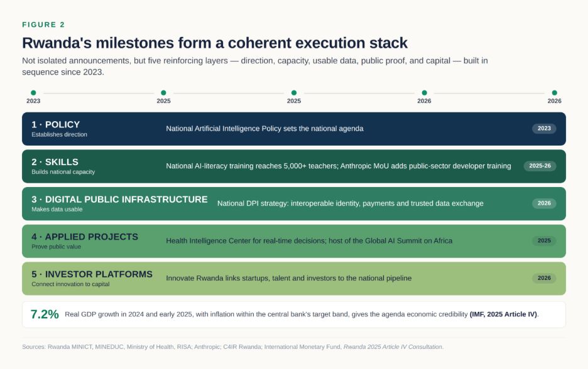This screenshot has height=369, width=588.
Task: Click the 'Rwanda 2025 Article IV Consultation' source
Action: 393,347
